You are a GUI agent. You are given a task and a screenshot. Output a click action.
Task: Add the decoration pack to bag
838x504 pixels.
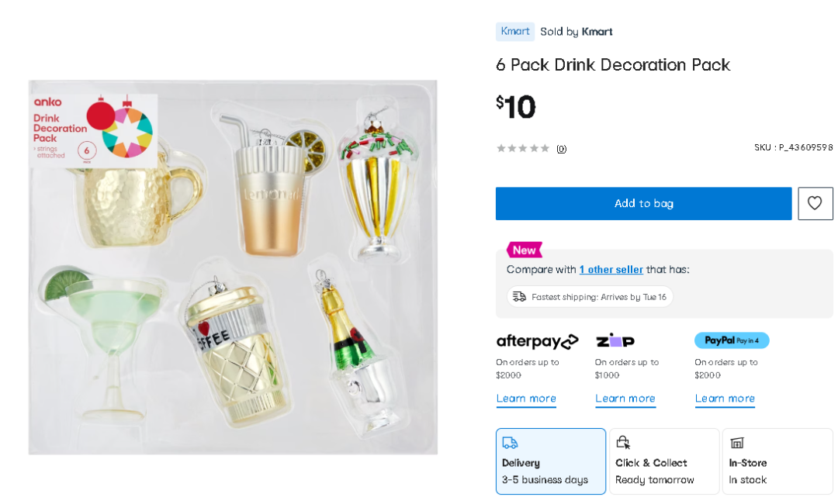(643, 203)
